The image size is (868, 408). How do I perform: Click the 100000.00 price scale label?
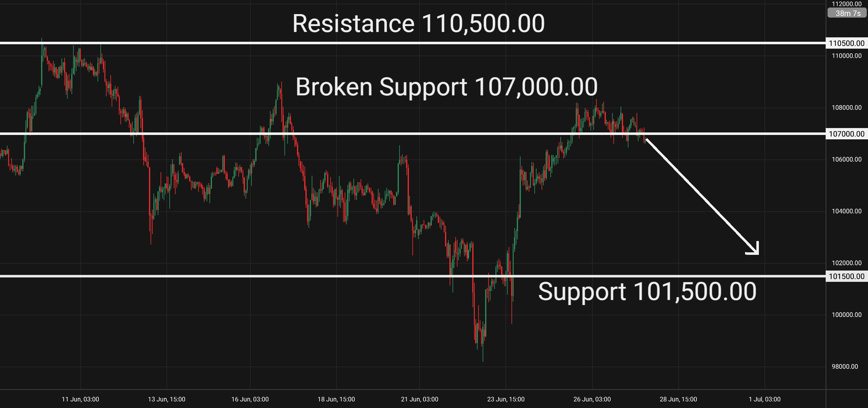point(846,314)
